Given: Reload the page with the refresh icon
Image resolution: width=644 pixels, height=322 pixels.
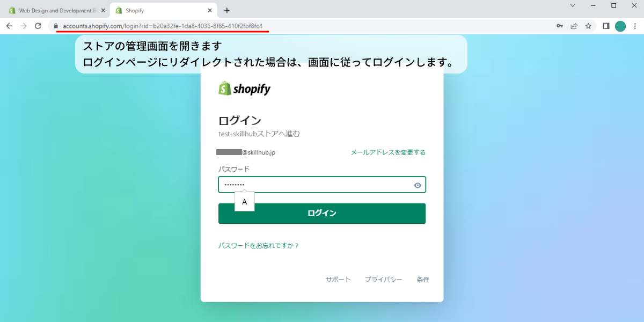Looking at the screenshot, I should 38,26.
